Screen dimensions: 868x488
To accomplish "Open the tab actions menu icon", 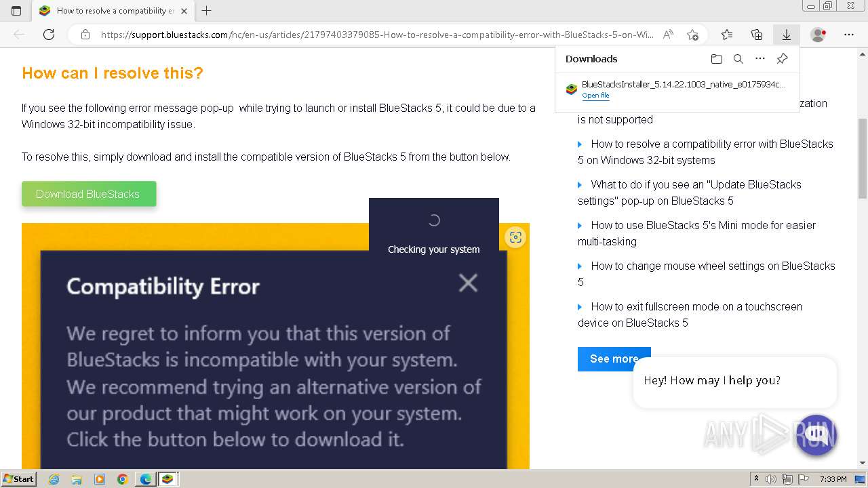I will [x=16, y=11].
